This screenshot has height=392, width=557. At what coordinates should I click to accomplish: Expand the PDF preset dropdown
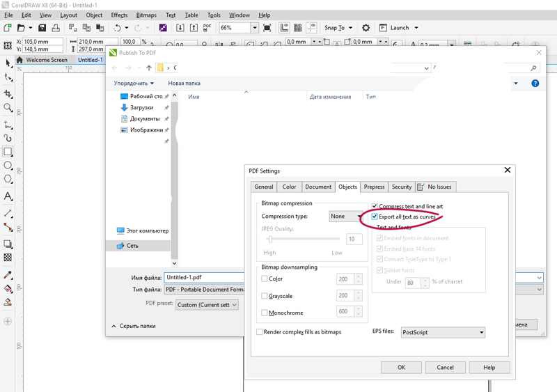pyautogui.click(x=207, y=304)
